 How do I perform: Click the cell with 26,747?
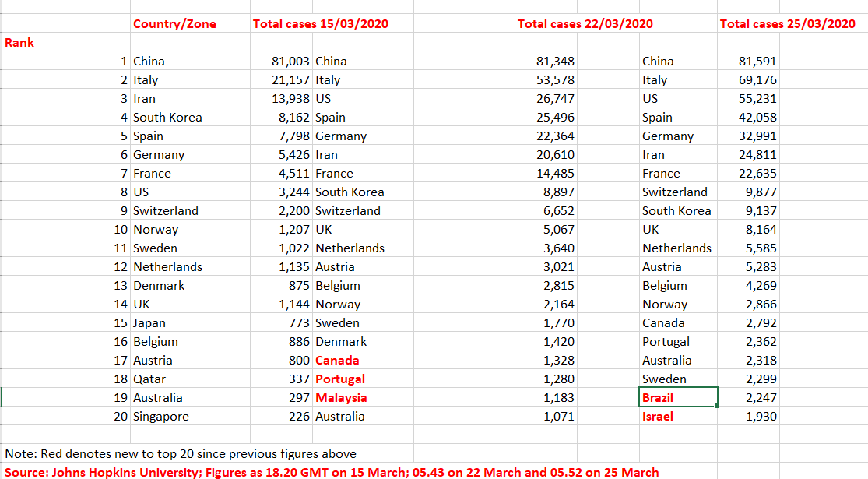click(546, 99)
